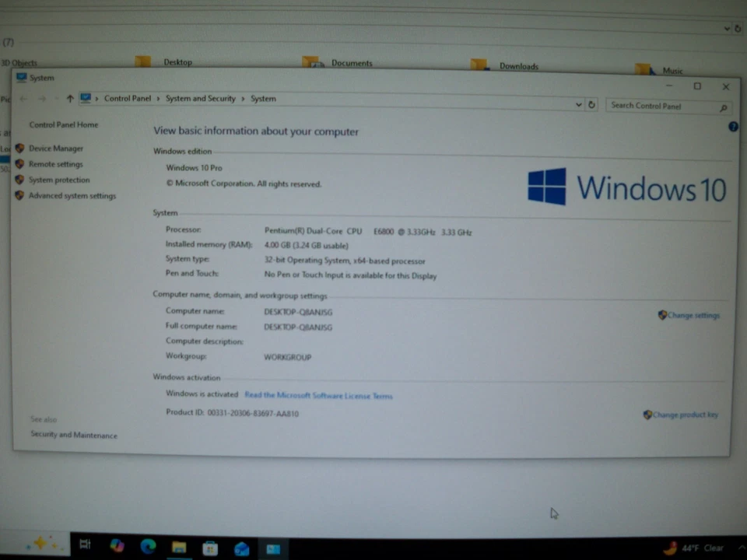Image resolution: width=747 pixels, height=560 pixels.
Task: Launch Copilot from the taskbar
Action: [117, 546]
